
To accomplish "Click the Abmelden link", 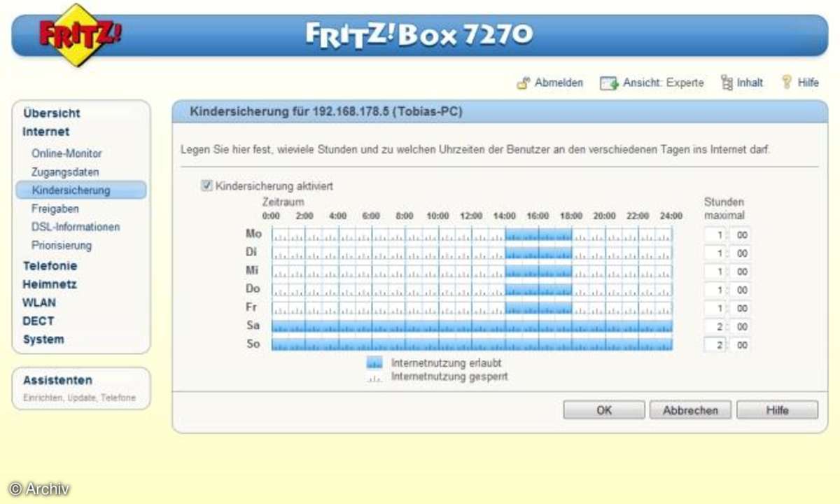I will (x=559, y=83).
